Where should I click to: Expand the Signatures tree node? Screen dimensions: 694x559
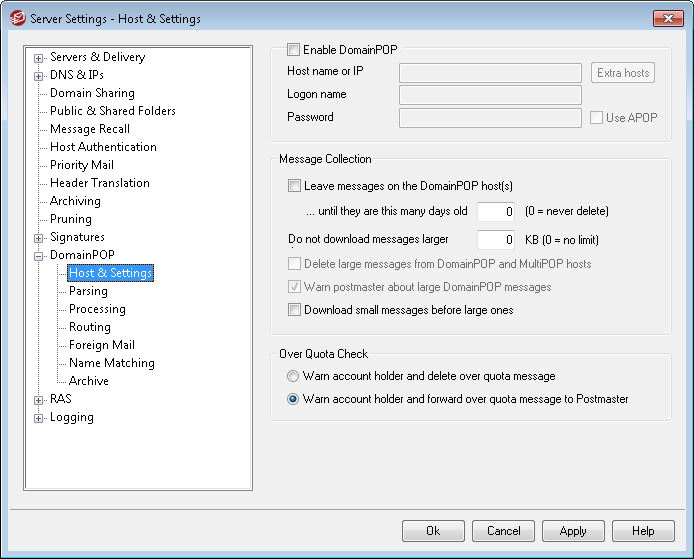click(39, 238)
